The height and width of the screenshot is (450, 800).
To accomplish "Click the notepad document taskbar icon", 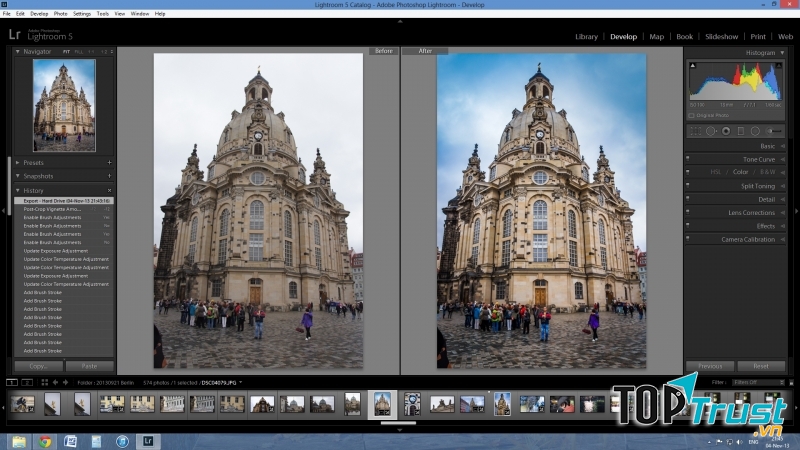I will tap(96, 441).
